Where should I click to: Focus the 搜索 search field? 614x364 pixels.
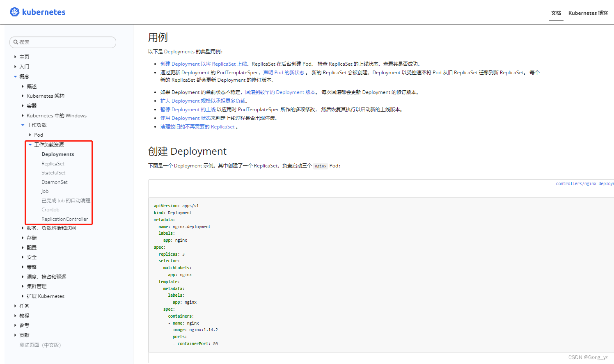[x=63, y=42]
